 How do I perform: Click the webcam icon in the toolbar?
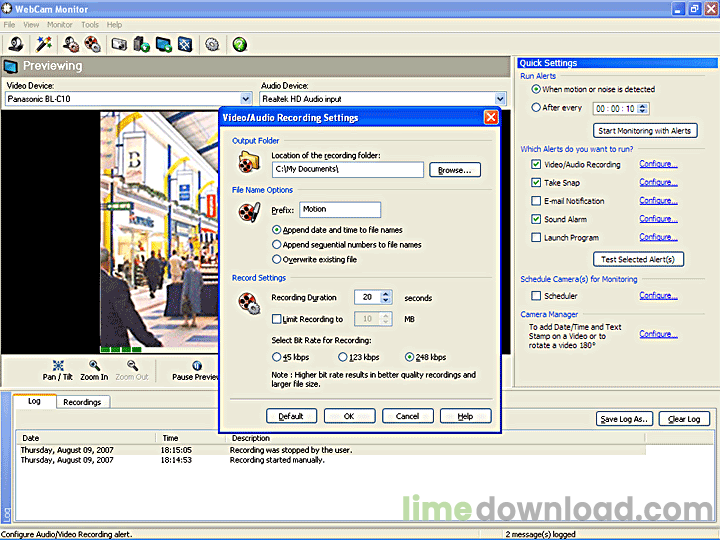(16, 45)
